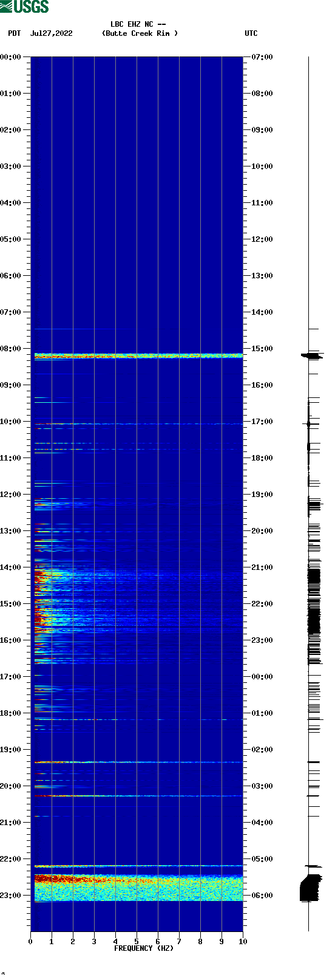Viewport: 335px width, 980px height.
Task: Click the PDT '06:00' time label
Action: click(x=11, y=276)
